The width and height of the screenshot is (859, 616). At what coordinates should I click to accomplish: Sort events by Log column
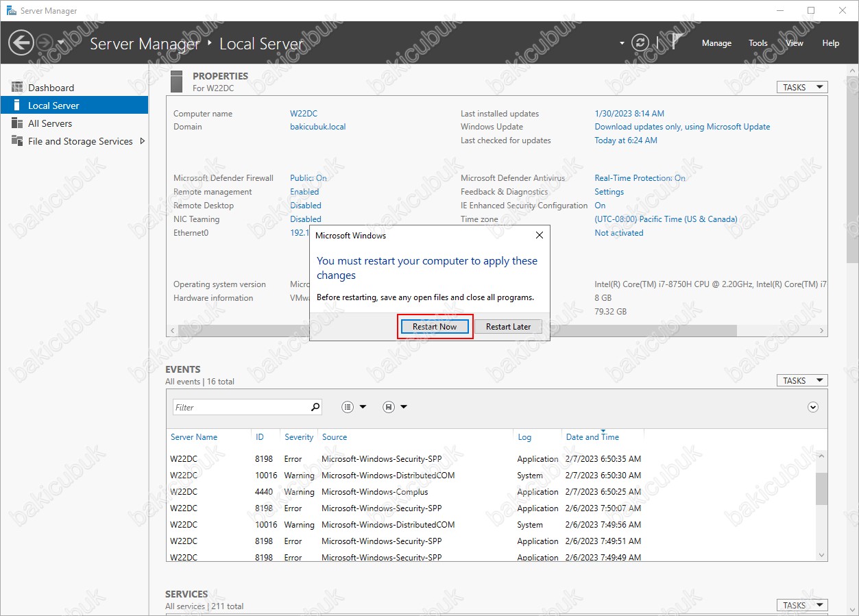[524, 437]
